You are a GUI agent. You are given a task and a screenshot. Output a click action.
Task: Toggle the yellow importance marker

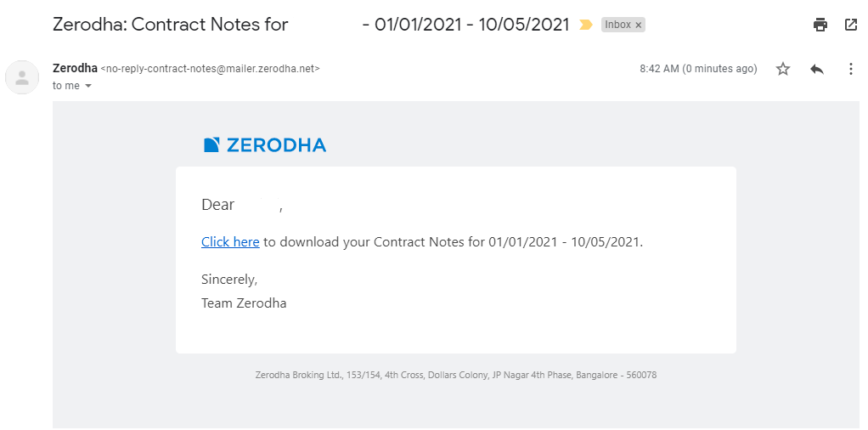pos(586,25)
